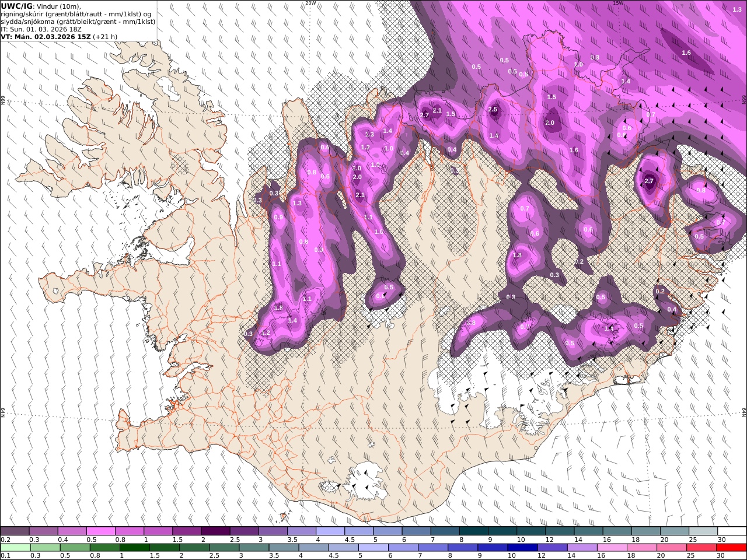Pick the 2.5 grey-green swatch, lower legend

pos(224,547)
